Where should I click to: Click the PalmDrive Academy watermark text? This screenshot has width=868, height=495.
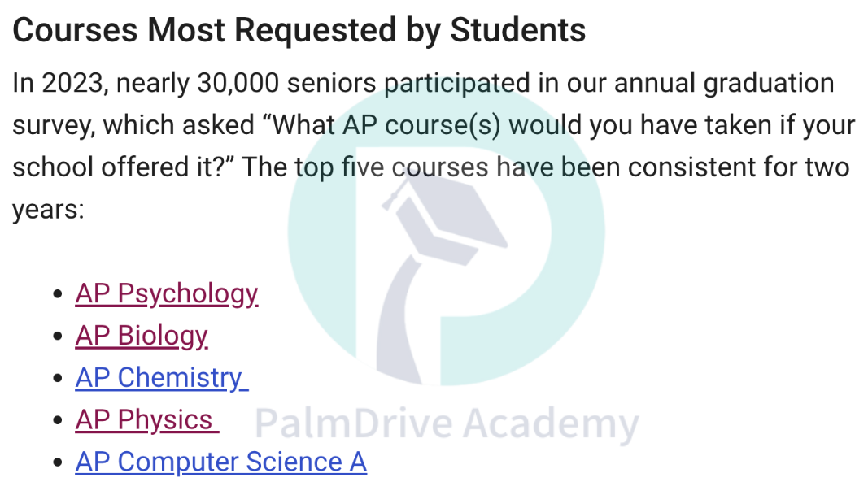pyautogui.click(x=447, y=424)
